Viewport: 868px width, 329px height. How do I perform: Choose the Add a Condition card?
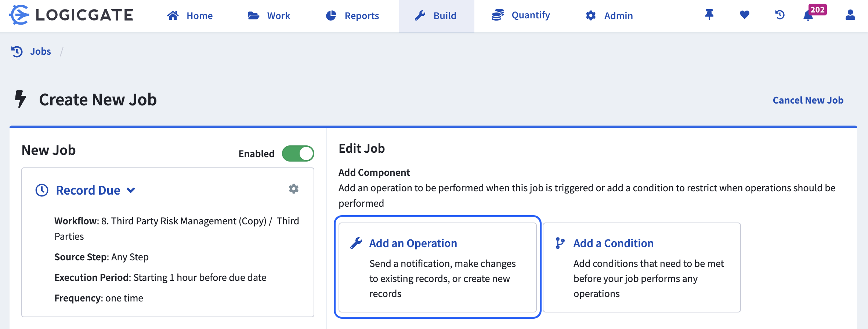(641, 267)
